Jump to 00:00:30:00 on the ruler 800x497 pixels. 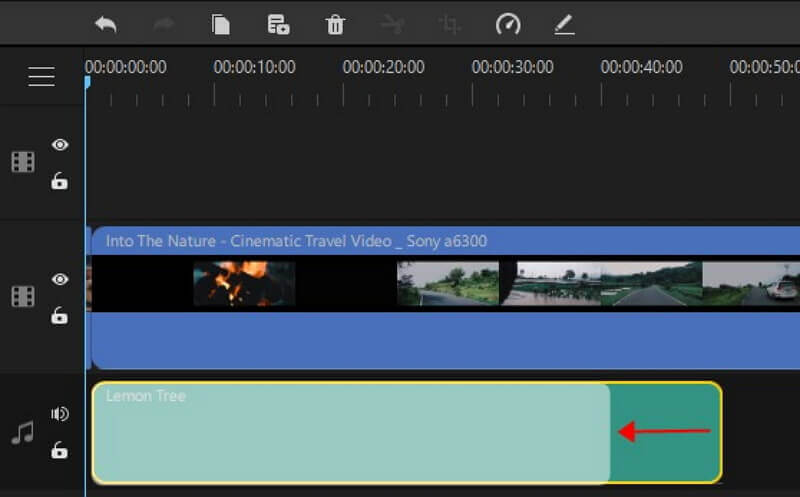coord(513,67)
